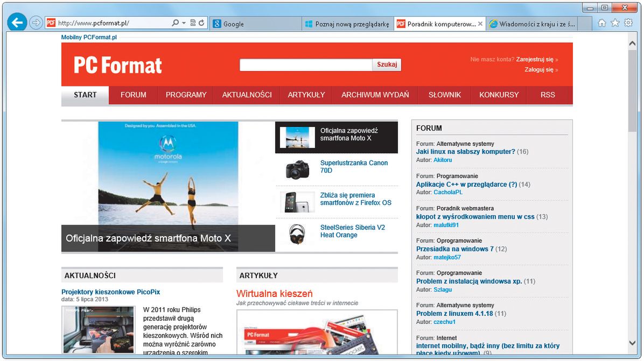
Task: Switch to the Google tab
Action: click(x=256, y=24)
